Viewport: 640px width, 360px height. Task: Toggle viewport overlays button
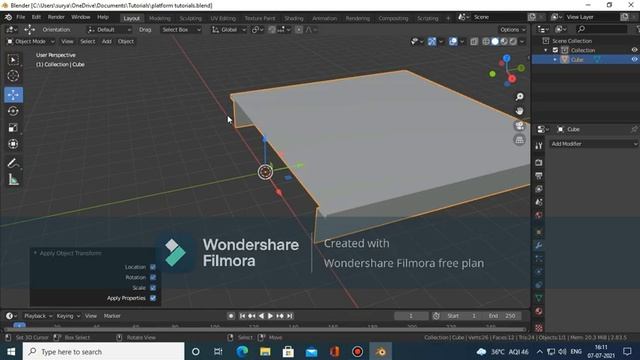tap(453, 42)
